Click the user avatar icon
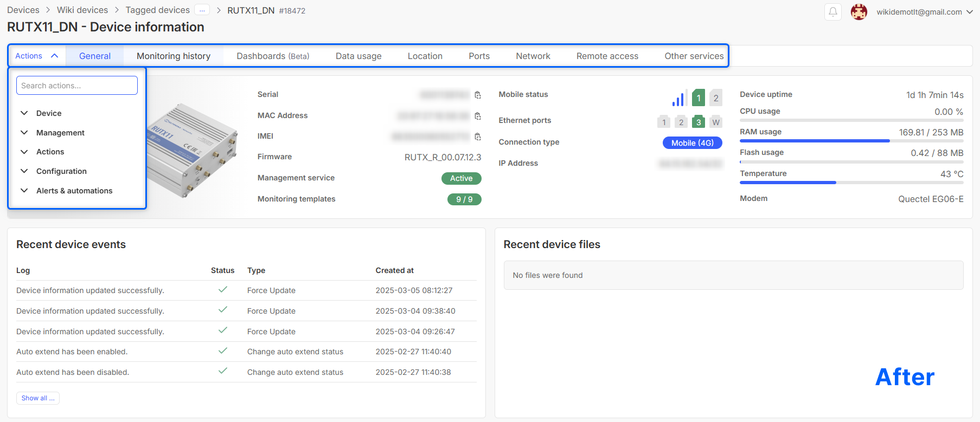This screenshot has height=422, width=980. pyautogui.click(x=859, y=12)
